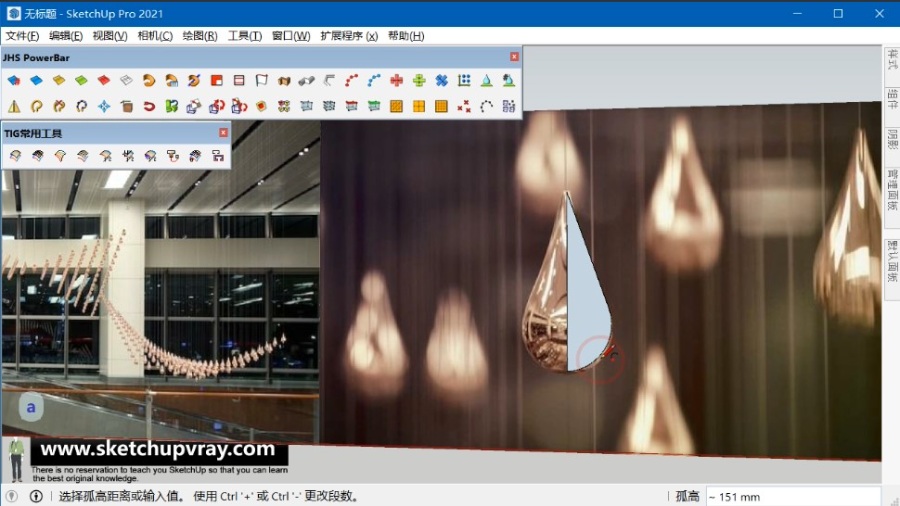900x506 pixels.
Task: Click the black circular arrows icon
Action: pyautogui.click(x=81, y=106)
